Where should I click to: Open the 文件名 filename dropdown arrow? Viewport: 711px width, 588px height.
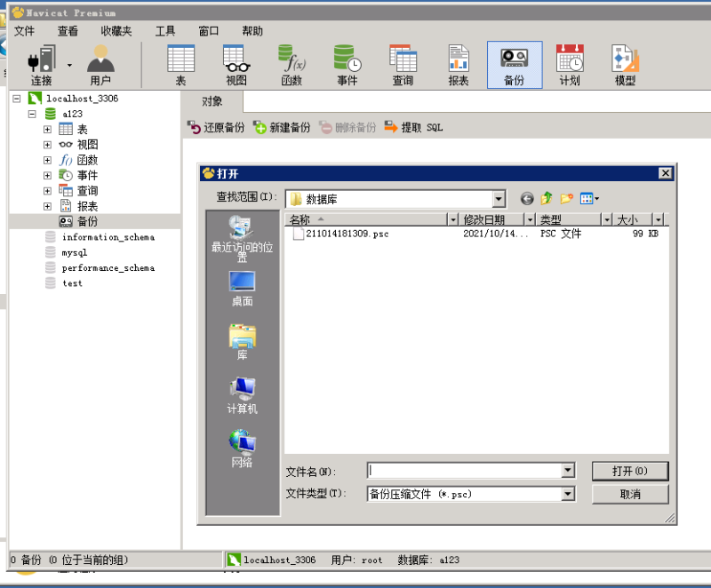click(568, 471)
